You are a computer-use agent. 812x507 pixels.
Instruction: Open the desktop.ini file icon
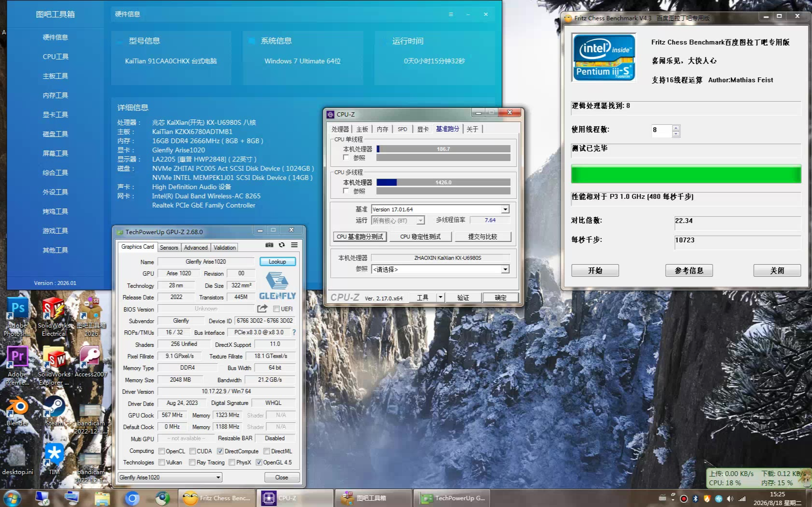click(17, 460)
